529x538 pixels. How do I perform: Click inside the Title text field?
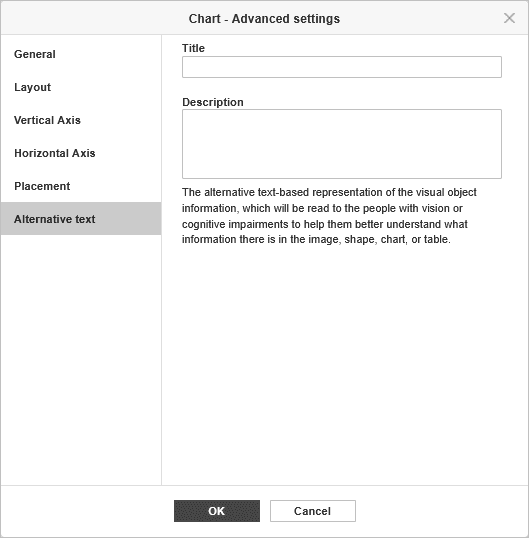point(342,67)
